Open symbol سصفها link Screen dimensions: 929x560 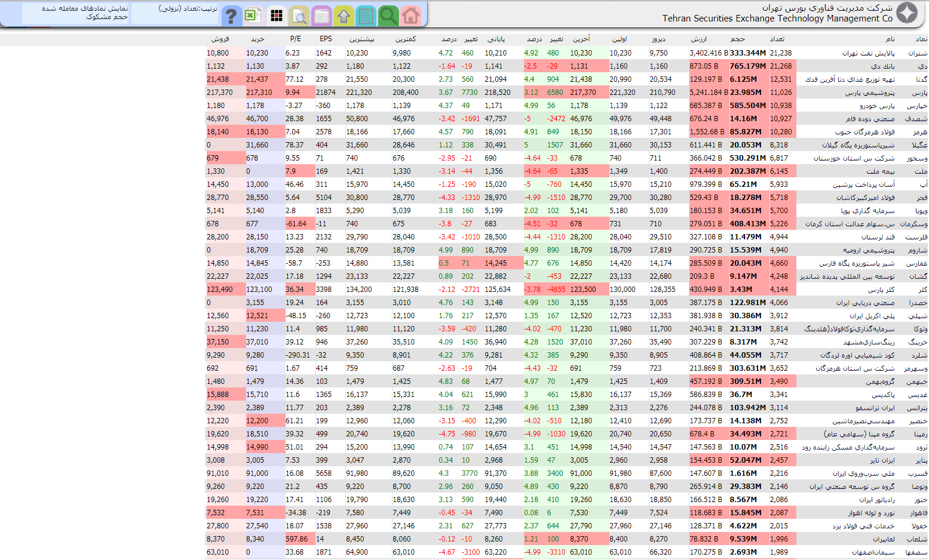click(x=917, y=552)
